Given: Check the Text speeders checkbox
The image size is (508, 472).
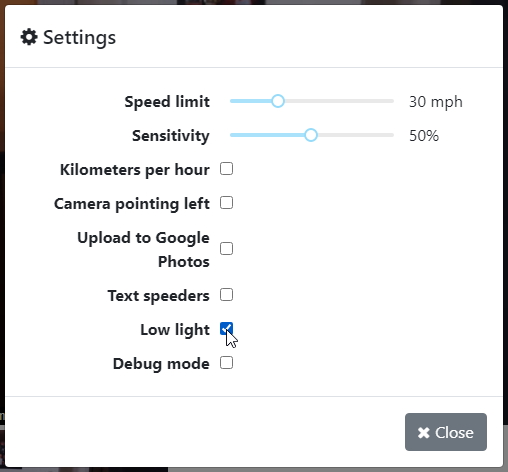Looking at the screenshot, I should click(226, 295).
